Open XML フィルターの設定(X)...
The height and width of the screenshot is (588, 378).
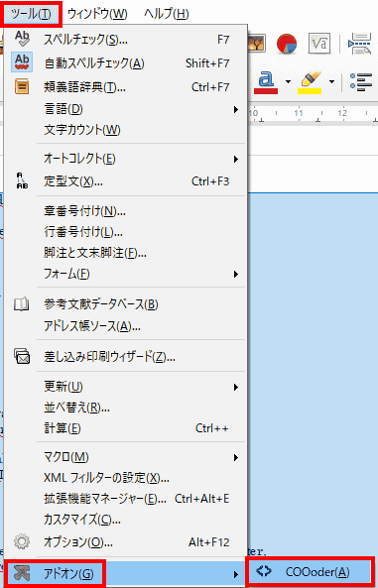click(x=125, y=478)
